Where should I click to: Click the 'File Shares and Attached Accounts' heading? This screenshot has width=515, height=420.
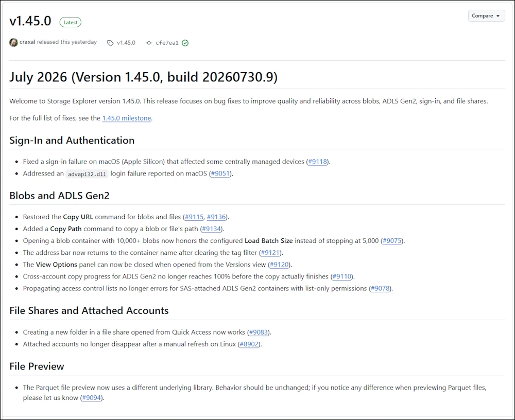click(x=89, y=311)
